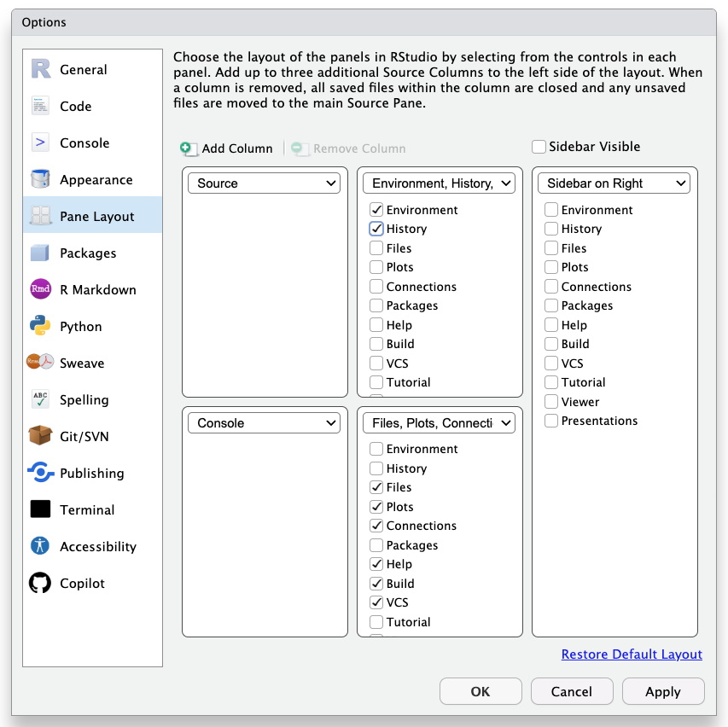Switch to the Terminal settings tab
The height and width of the screenshot is (727, 728).
[x=86, y=509]
